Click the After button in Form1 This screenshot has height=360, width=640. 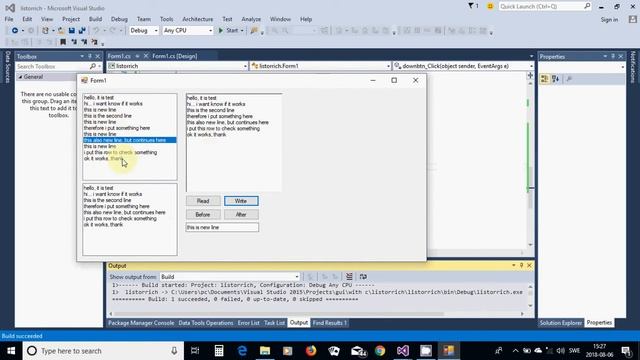coord(241,215)
